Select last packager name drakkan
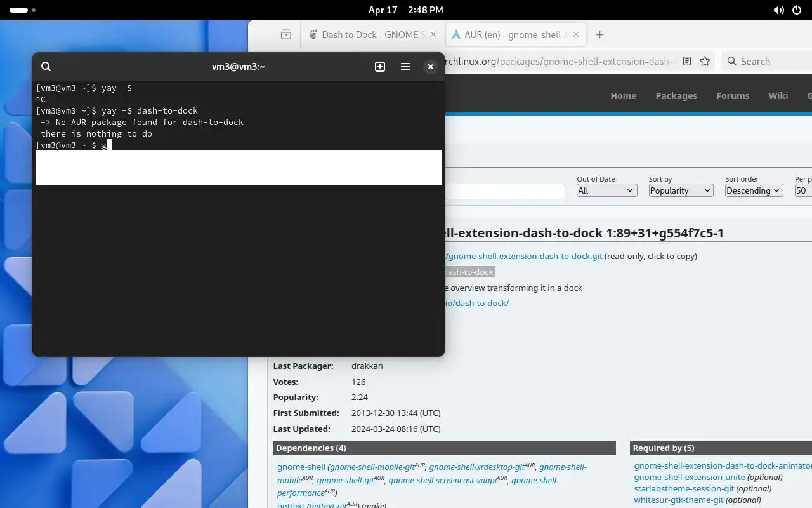Screen dimensions: 812x508 pyautogui.click(x=367, y=366)
